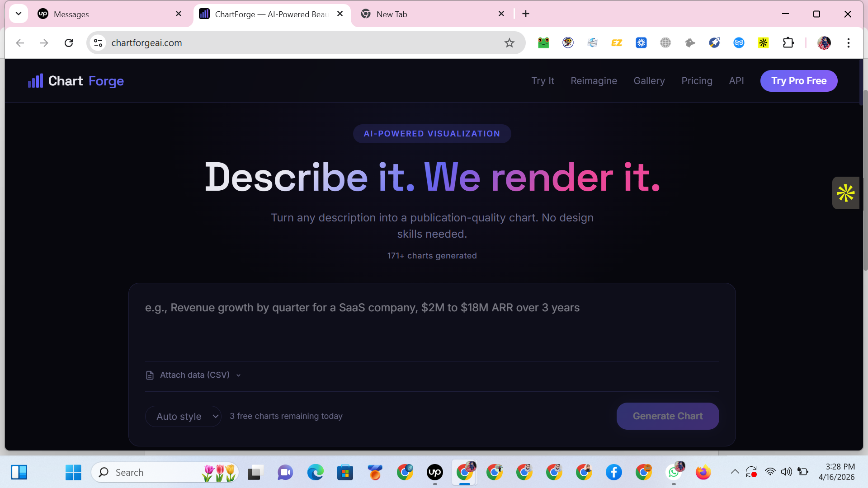Image resolution: width=868 pixels, height=488 pixels.
Task: Open Facebook from the taskbar
Action: click(x=613, y=473)
